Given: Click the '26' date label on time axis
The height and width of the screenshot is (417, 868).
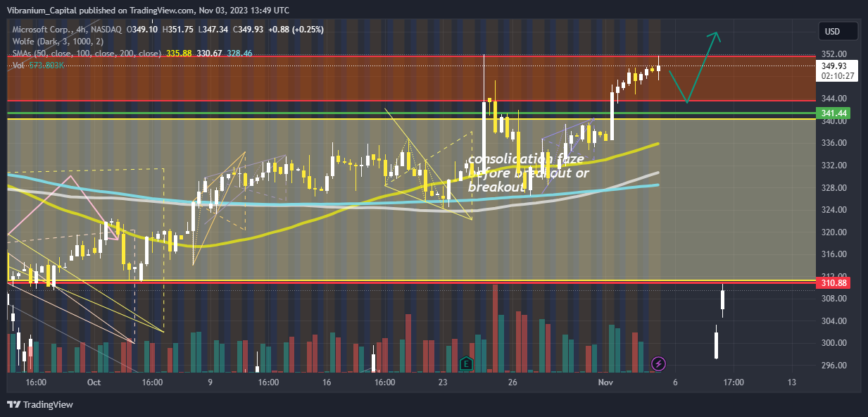Looking at the screenshot, I should tap(512, 382).
